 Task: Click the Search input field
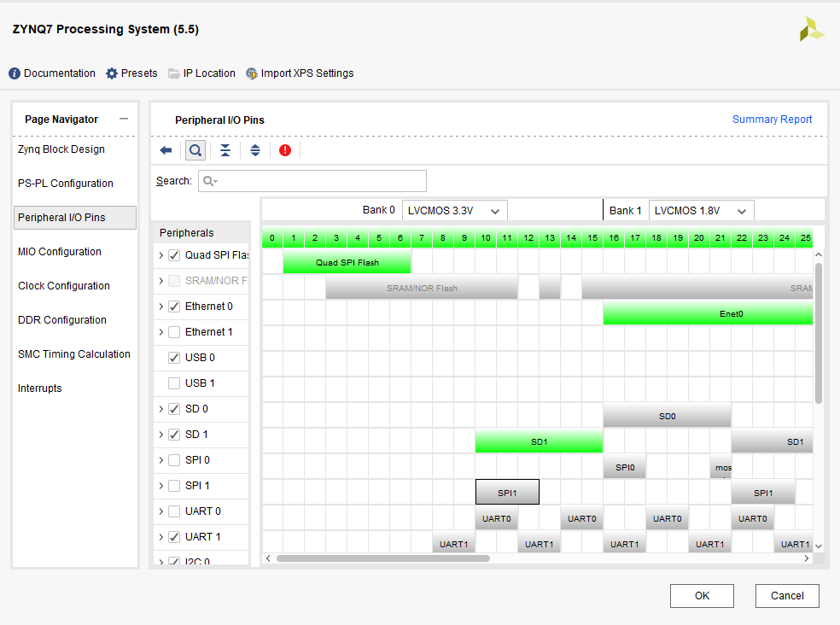[x=312, y=181]
